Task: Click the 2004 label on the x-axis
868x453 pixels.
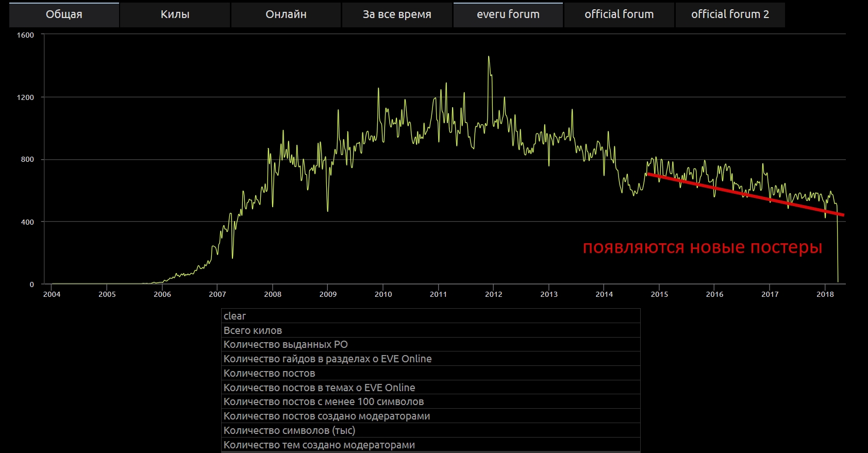Action: (52, 294)
